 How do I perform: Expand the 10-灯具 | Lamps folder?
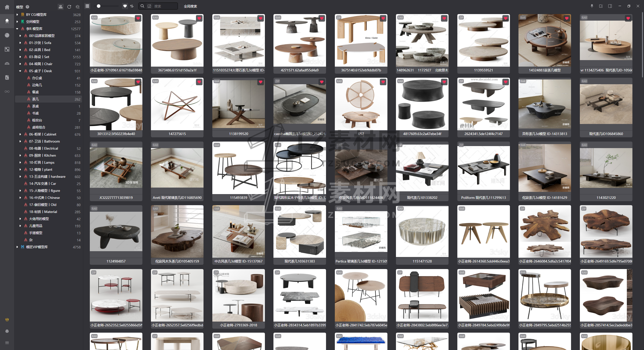(20, 162)
